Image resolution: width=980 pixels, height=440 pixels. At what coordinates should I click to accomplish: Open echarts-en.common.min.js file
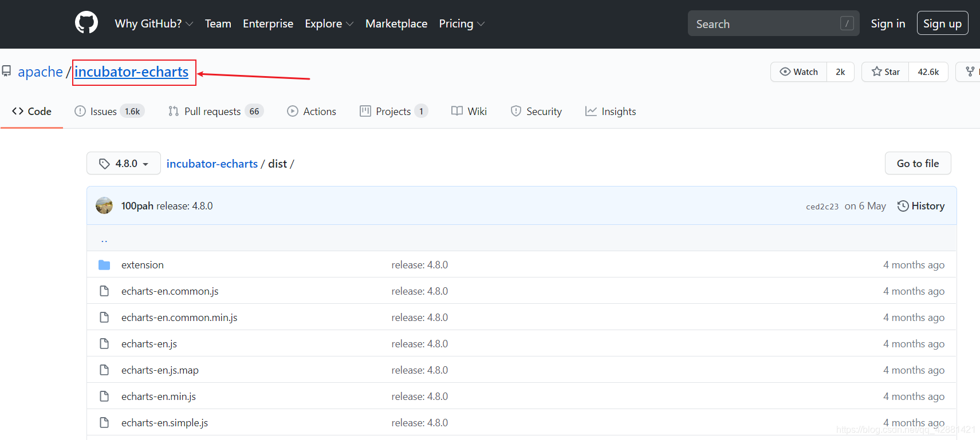(179, 318)
